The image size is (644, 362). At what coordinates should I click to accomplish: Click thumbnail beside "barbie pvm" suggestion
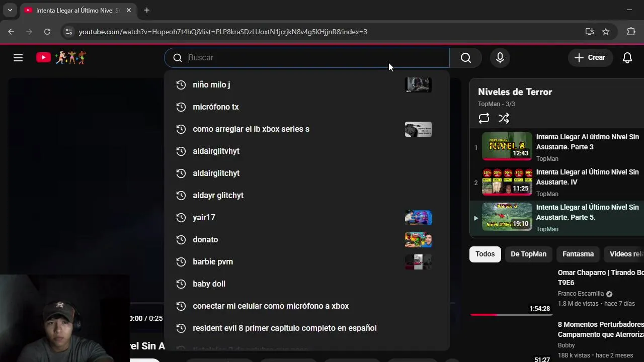(418, 262)
